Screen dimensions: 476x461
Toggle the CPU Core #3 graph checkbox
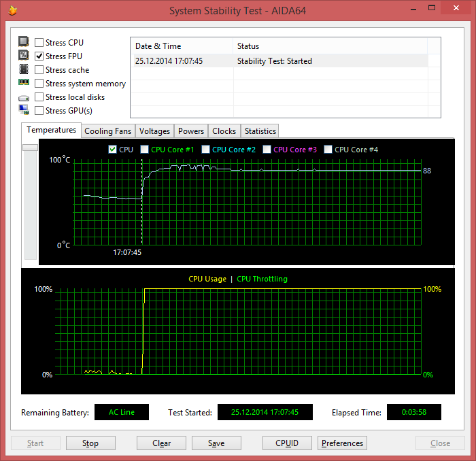267,150
